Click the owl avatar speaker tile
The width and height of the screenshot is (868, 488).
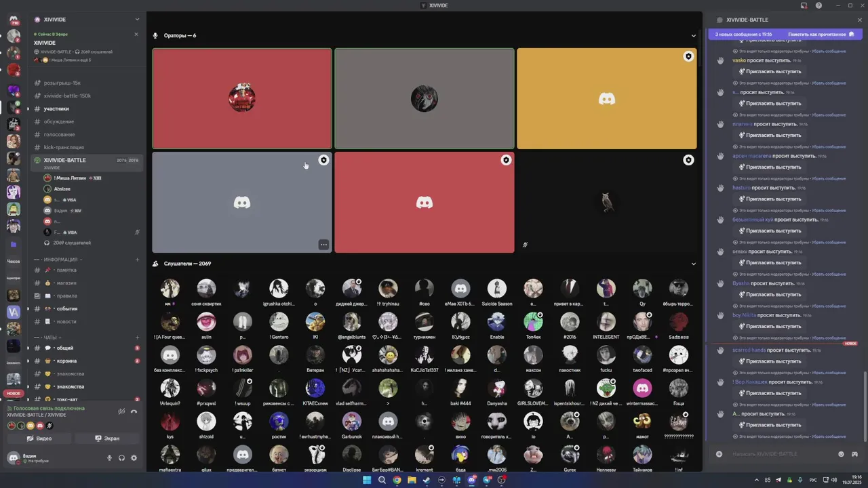click(607, 202)
